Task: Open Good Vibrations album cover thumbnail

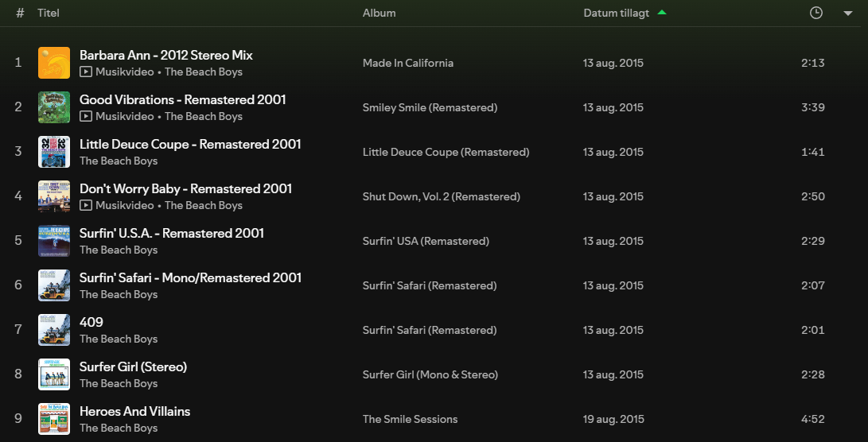Action: click(53, 107)
